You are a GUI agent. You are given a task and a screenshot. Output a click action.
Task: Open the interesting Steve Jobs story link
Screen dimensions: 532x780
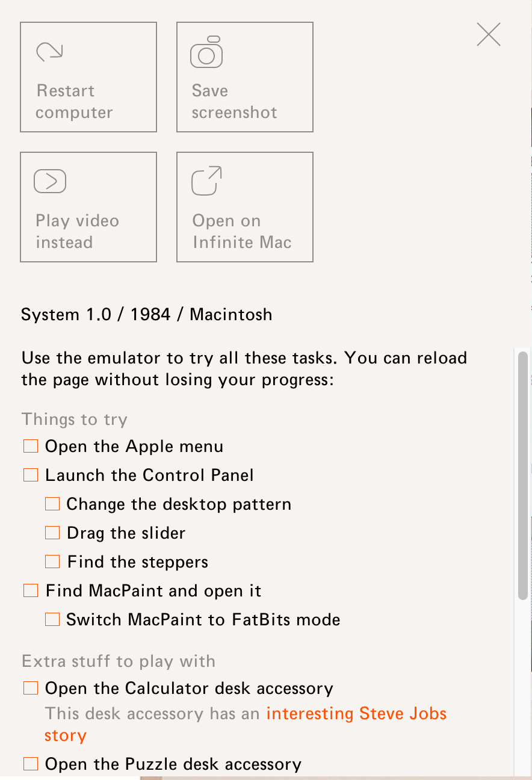click(x=356, y=714)
